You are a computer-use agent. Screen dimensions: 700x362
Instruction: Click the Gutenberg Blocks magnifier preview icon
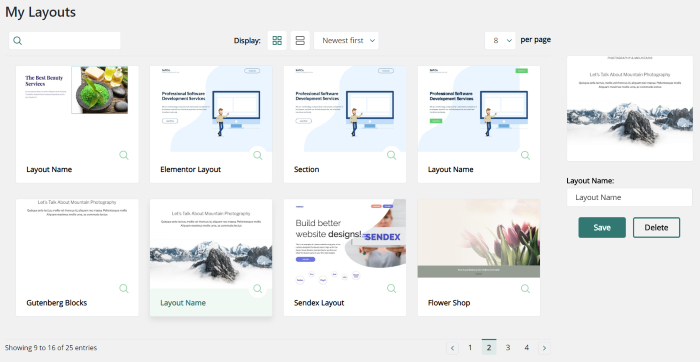pyautogui.click(x=124, y=288)
